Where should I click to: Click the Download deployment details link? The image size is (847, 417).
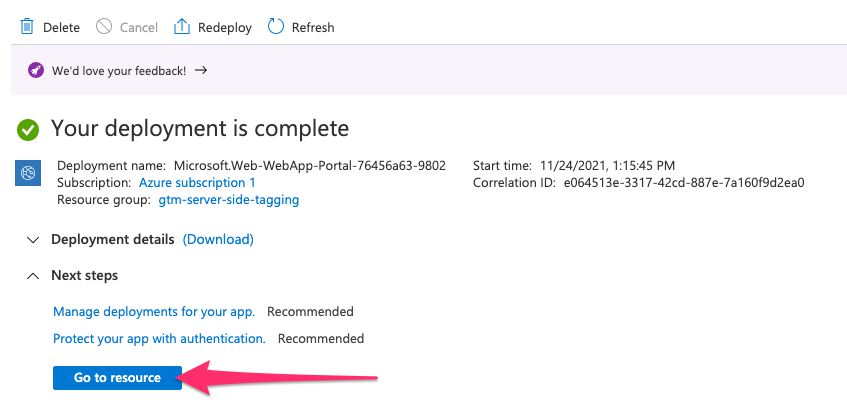click(x=218, y=239)
